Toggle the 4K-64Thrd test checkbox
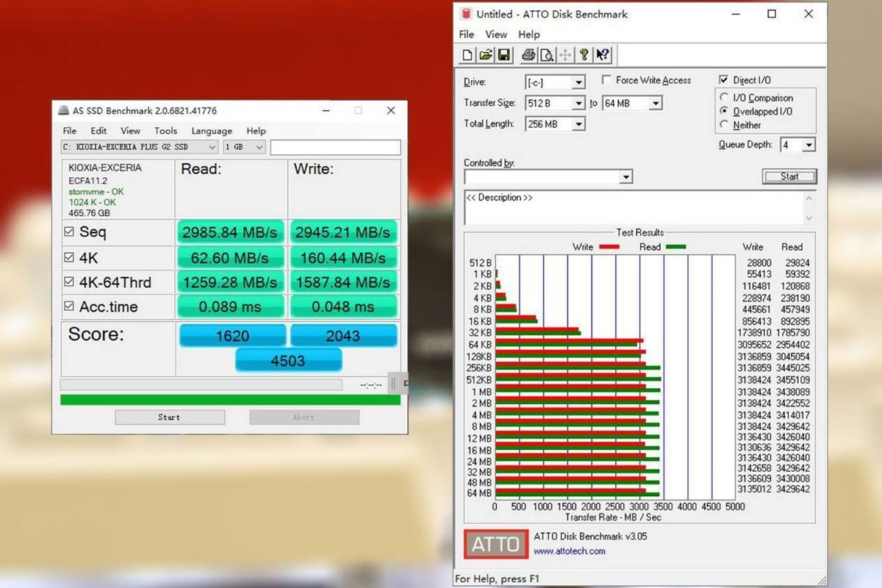Image resolution: width=882 pixels, height=588 pixels. [x=69, y=282]
